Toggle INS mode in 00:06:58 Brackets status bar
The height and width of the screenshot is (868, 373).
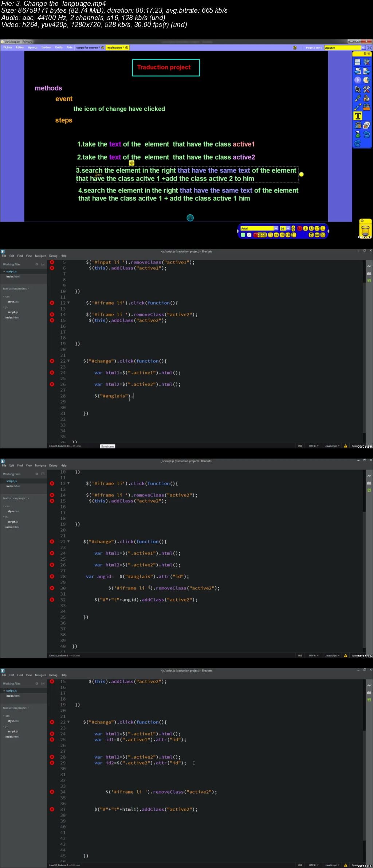tap(300, 446)
